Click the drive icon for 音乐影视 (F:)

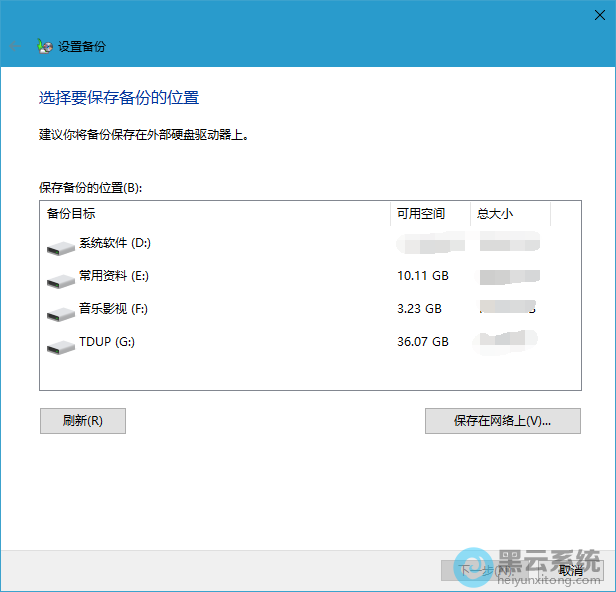tap(60, 312)
